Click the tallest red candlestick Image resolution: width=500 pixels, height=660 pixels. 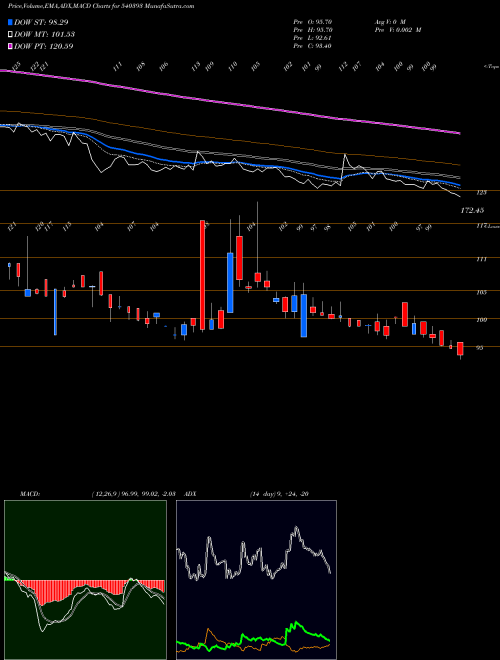pos(202,274)
